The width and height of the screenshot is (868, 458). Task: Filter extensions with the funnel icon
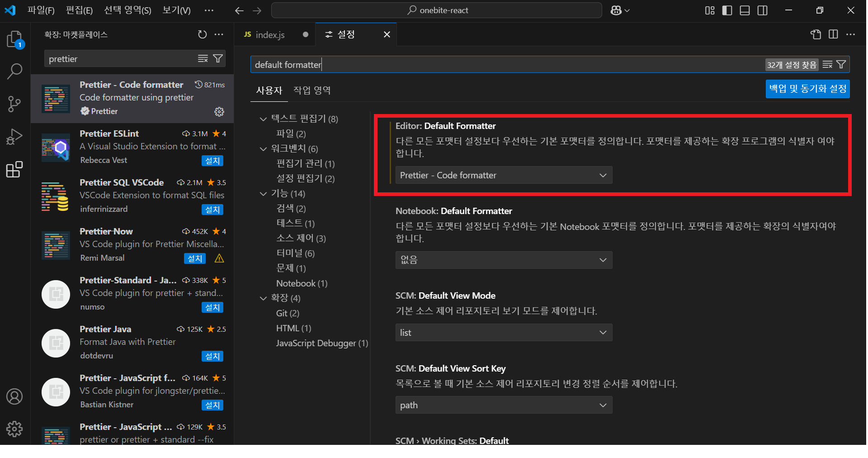pos(218,59)
